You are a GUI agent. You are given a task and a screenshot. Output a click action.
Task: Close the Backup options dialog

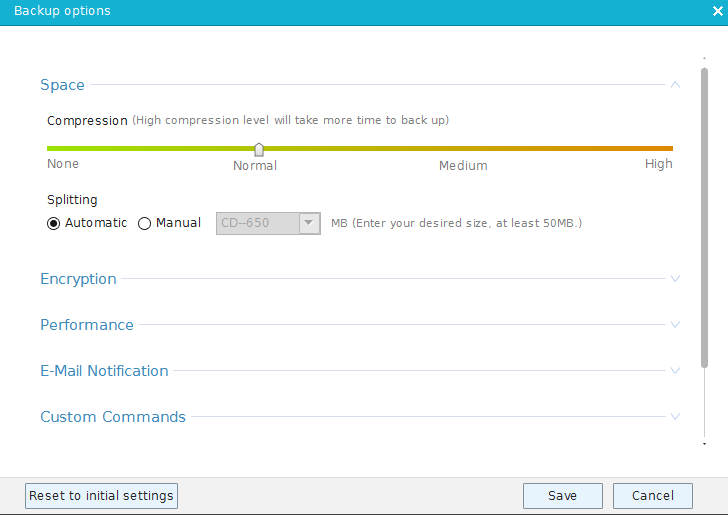point(718,11)
